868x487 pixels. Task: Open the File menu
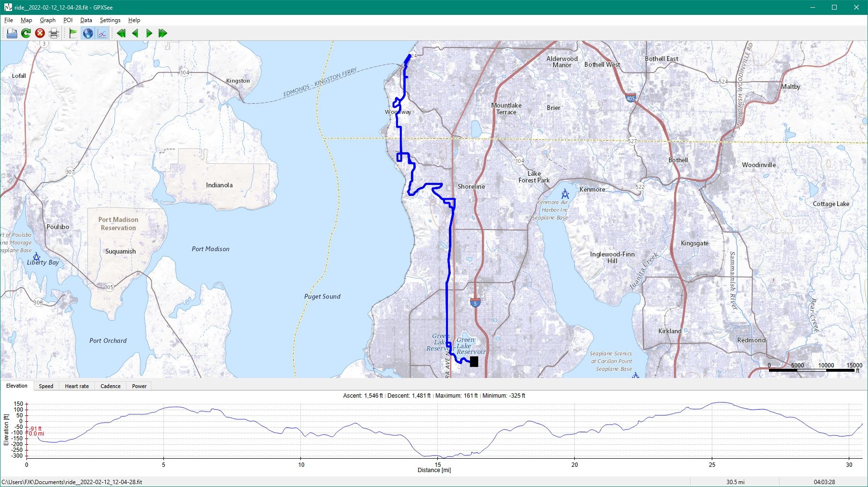pos(9,20)
